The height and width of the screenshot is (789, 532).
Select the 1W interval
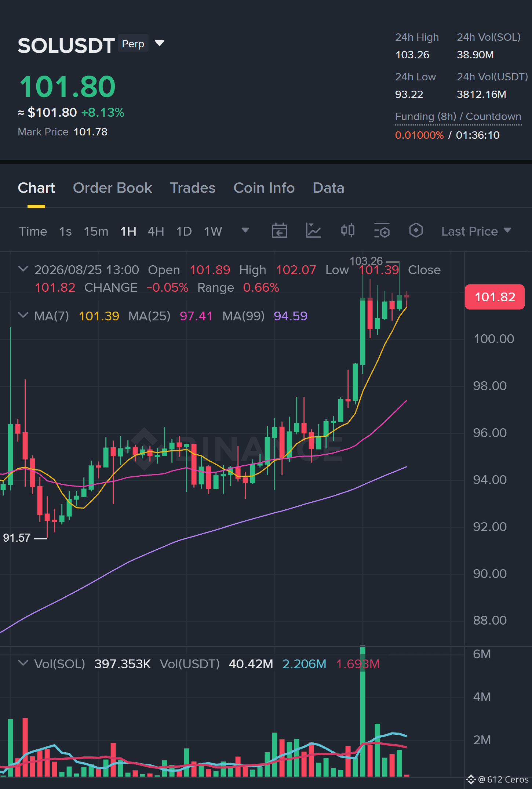[213, 231]
